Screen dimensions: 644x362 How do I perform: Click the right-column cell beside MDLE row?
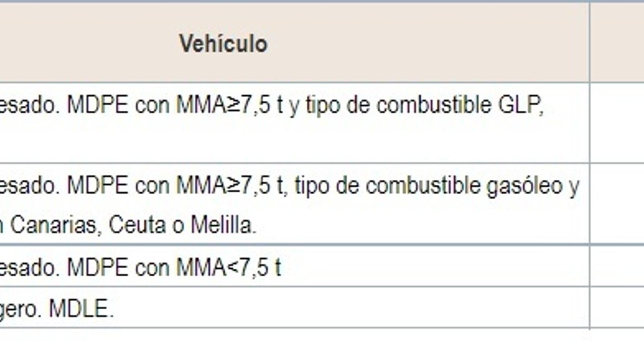click(617, 308)
